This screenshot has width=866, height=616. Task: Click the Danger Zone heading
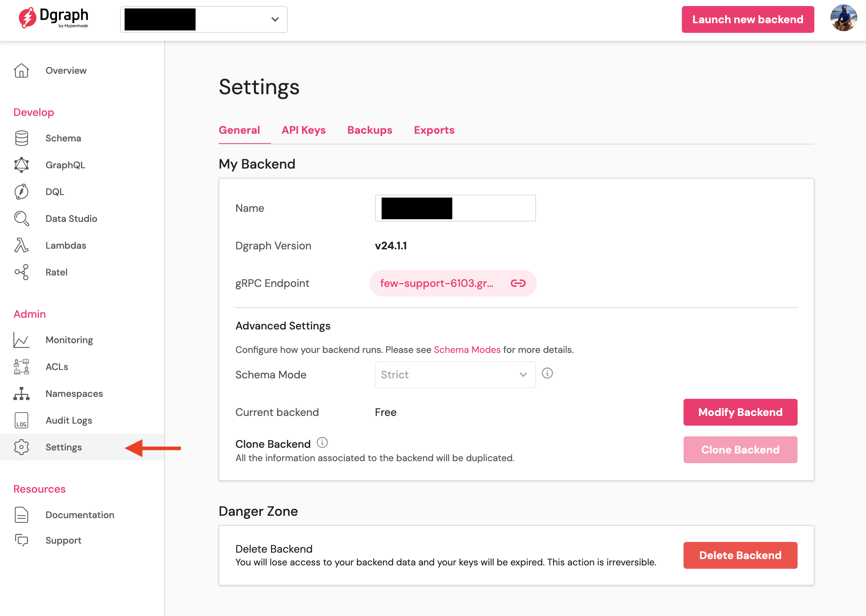(x=258, y=511)
